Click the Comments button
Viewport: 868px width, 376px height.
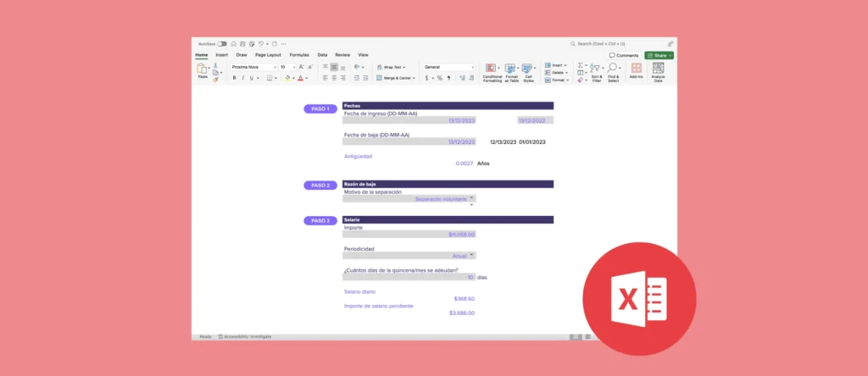624,55
